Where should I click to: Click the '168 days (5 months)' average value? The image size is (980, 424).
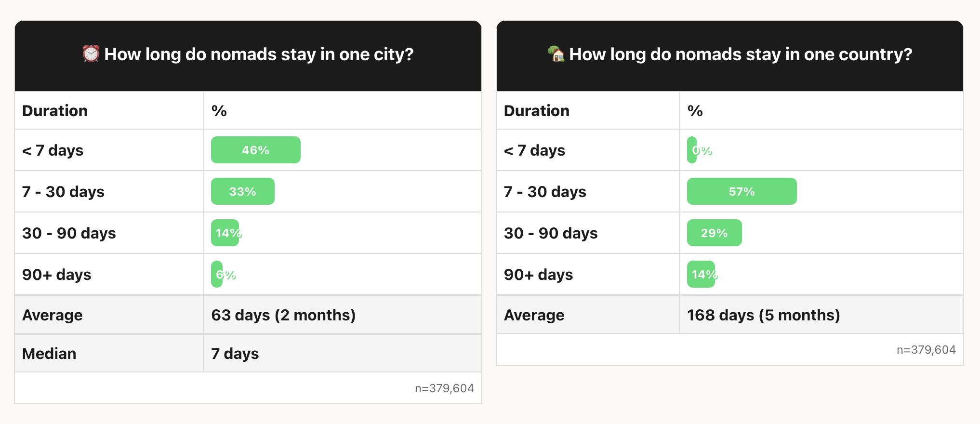[763, 315]
